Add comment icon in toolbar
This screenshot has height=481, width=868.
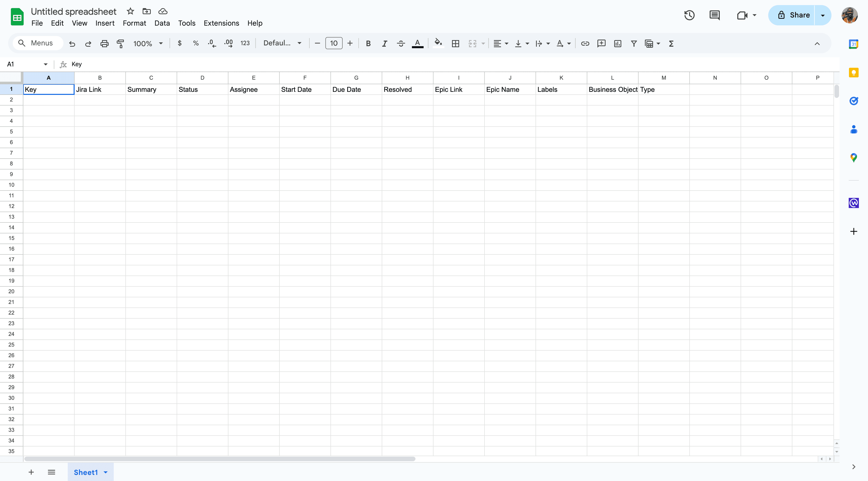[x=601, y=43]
